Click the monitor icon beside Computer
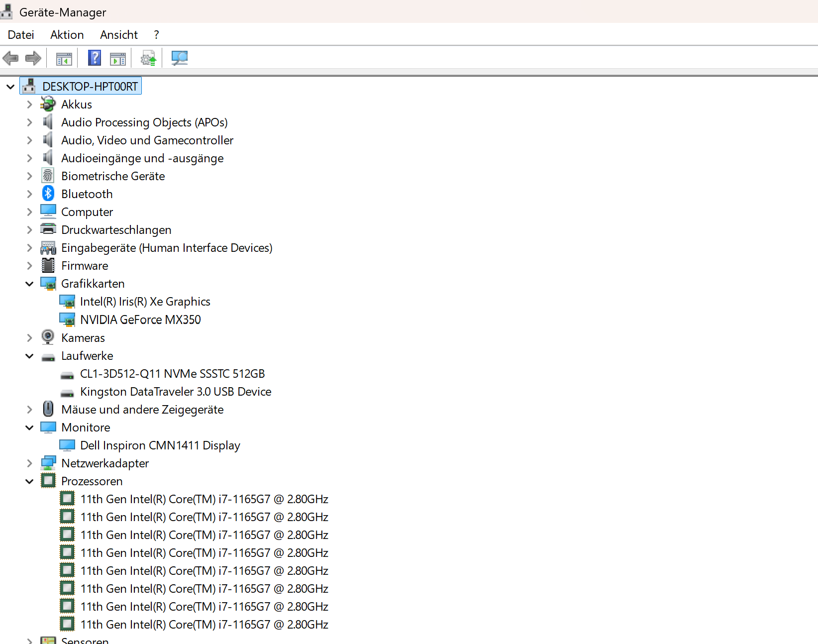The image size is (818, 644). 48,212
